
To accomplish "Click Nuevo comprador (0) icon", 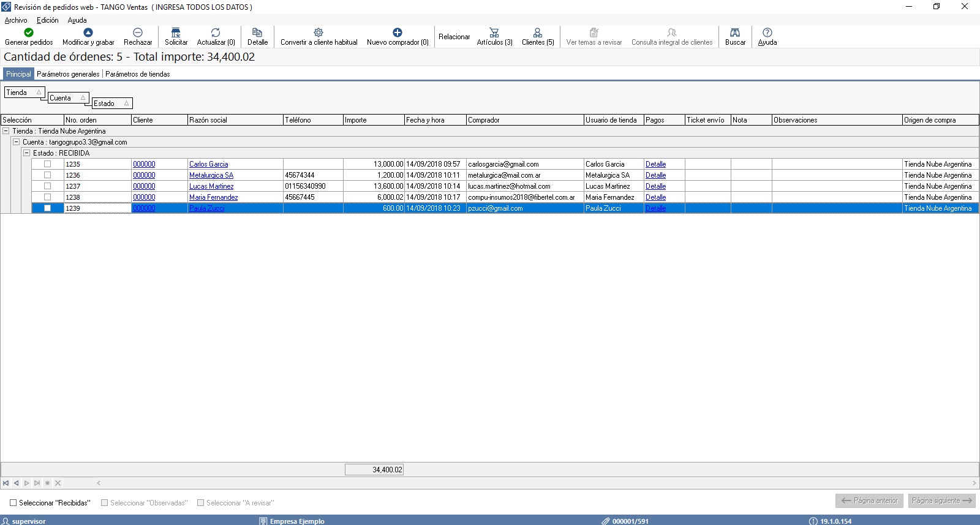I will click(x=398, y=32).
